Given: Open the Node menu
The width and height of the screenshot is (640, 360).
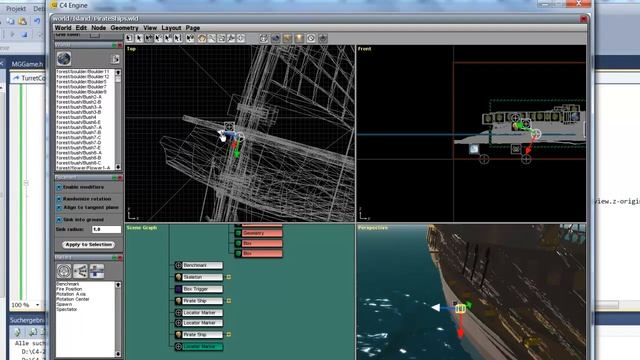Looking at the screenshot, I should (98, 28).
